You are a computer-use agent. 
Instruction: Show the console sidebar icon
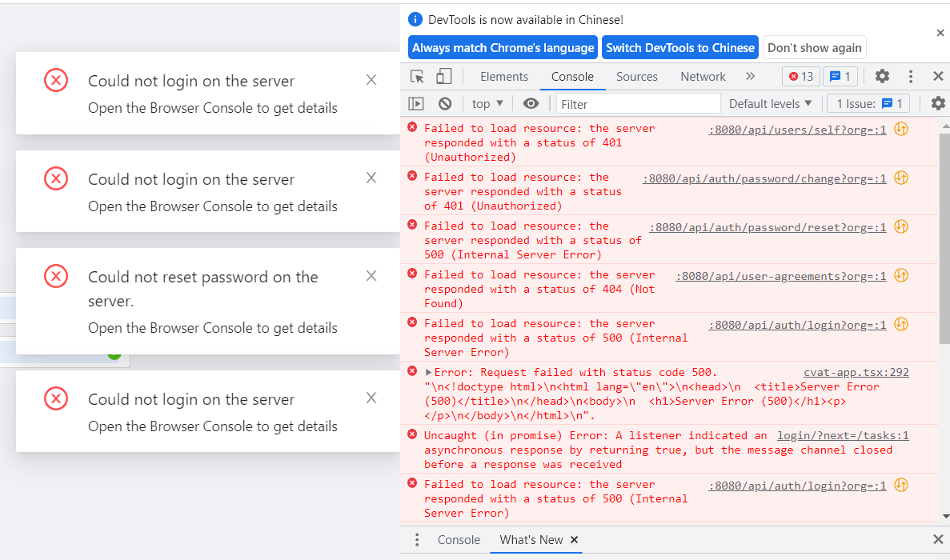coord(416,103)
